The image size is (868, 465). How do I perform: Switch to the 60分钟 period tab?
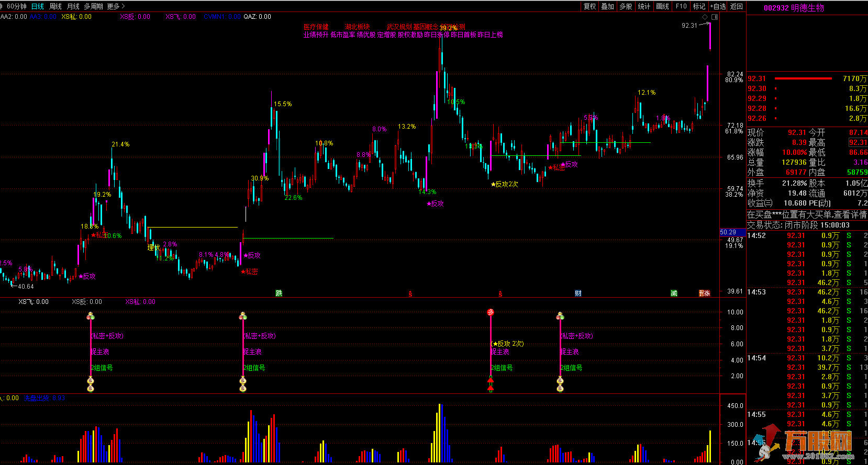[17, 6]
